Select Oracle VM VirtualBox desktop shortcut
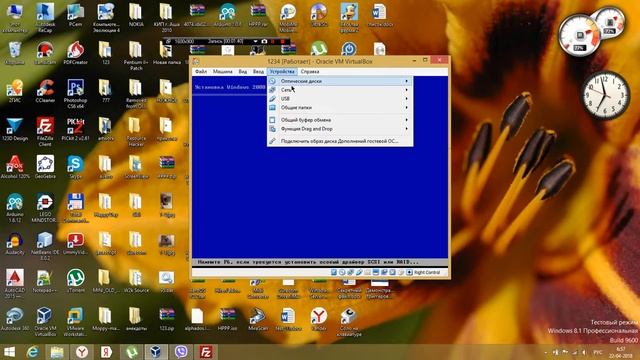 (x=45, y=322)
